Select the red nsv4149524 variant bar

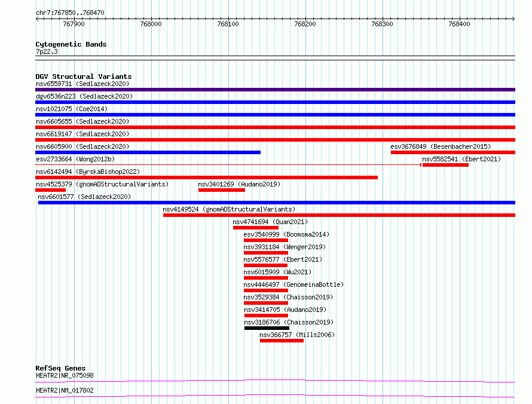click(340, 215)
